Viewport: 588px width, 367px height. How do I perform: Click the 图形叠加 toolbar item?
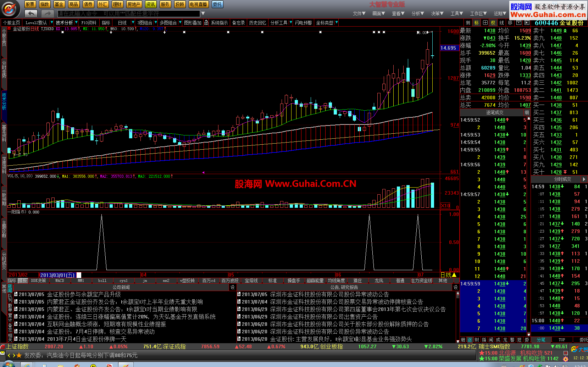pyautogui.click(x=193, y=23)
